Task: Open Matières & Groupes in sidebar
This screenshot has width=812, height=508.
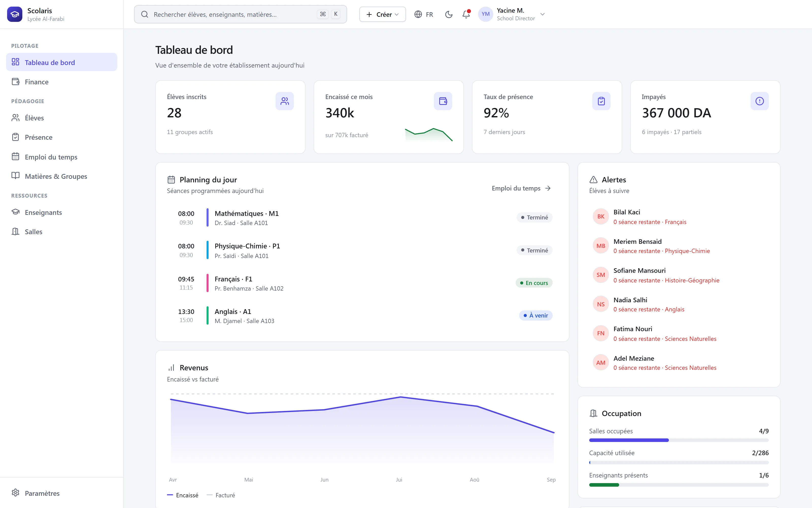Action: pyautogui.click(x=62, y=176)
